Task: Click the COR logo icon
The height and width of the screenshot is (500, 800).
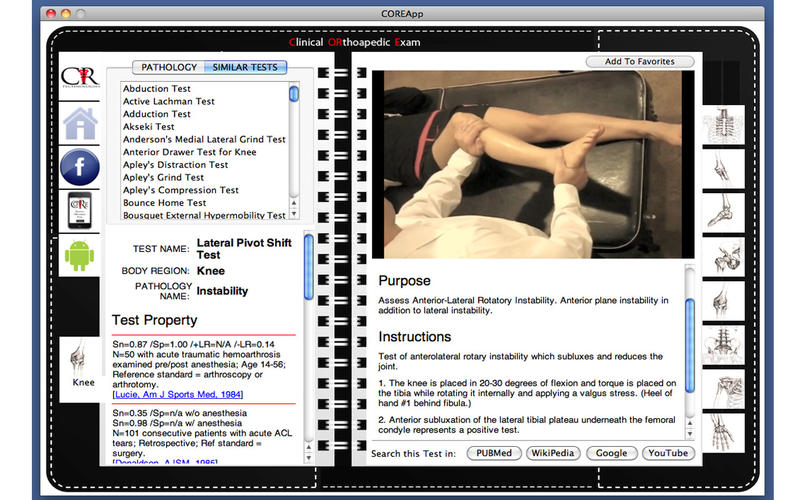Action: [x=80, y=78]
